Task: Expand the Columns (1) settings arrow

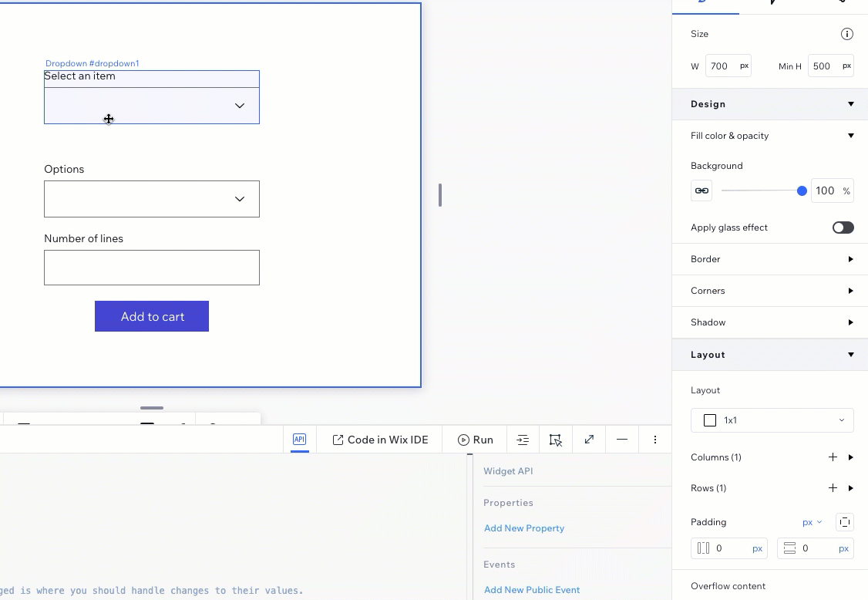Action: click(851, 457)
